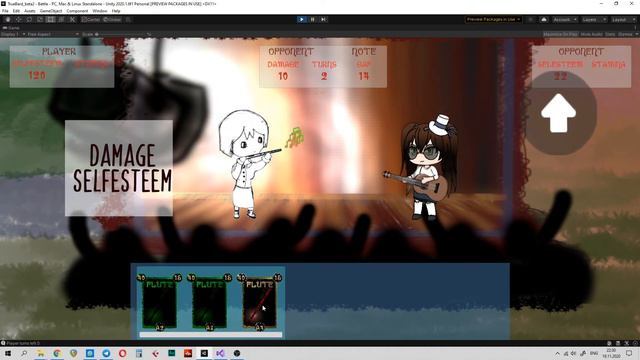Open the taskbar clock and calendar
The height and width of the screenshot is (360, 640).
coord(611,353)
